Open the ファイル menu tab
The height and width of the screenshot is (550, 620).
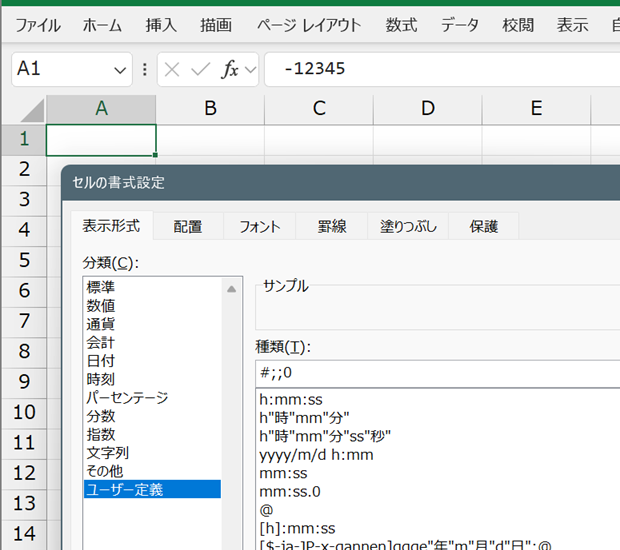37,25
